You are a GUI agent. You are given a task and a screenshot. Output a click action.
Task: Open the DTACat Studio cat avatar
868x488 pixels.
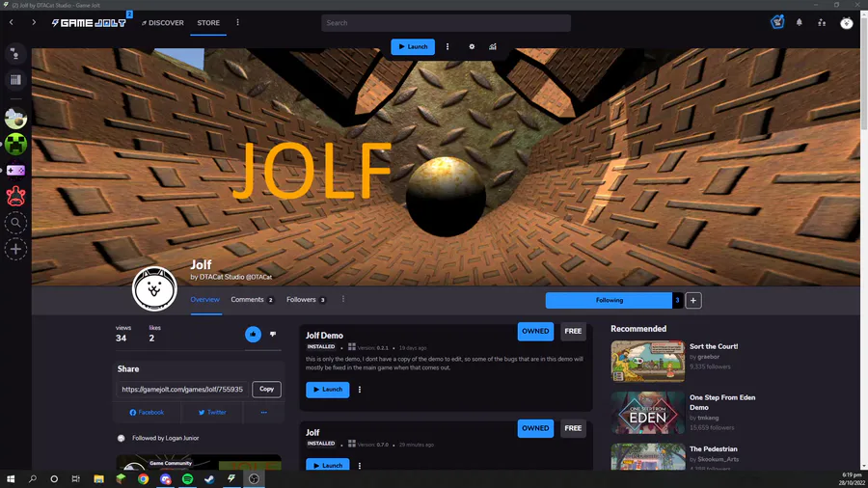point(154,288)
